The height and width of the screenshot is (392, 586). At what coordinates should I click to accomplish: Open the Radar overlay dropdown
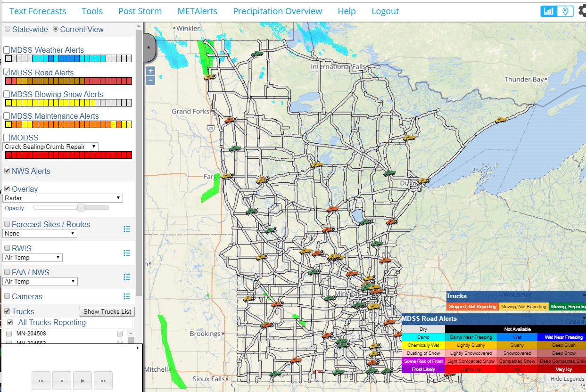click(x=63, y=198)
